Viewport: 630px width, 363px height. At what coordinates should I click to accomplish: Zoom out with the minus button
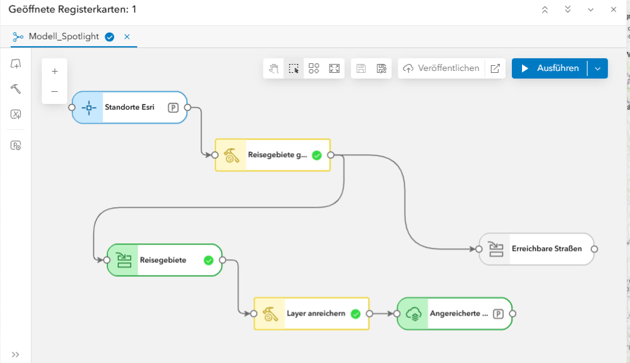pyautogui.click(x=55, y=92)
